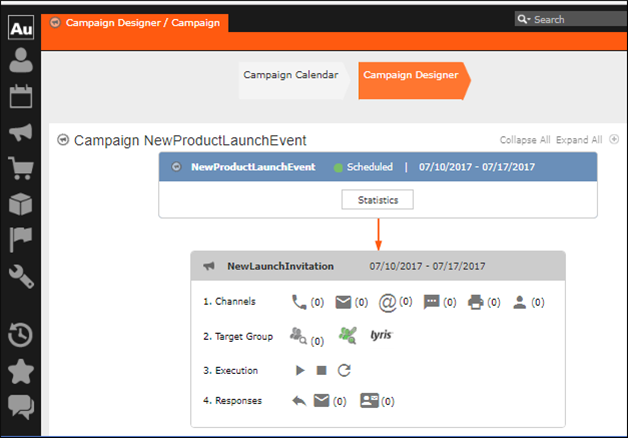This screenshot has width=628, height=438.
Task: Open the history clock sidebar icon
Action: pos(21,334)
